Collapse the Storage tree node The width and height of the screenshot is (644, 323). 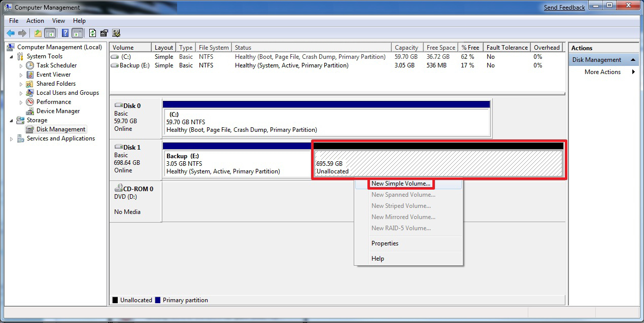click(12, 121)
